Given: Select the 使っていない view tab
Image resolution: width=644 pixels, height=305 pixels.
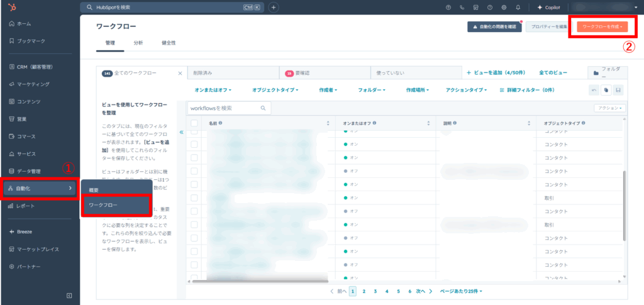Looking at the screenshot, I should tap(416, 73).
